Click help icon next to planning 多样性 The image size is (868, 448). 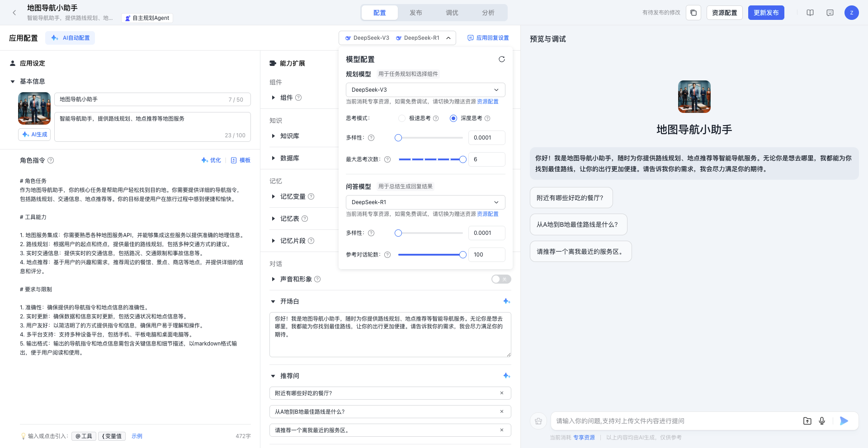tap(371, 138)
